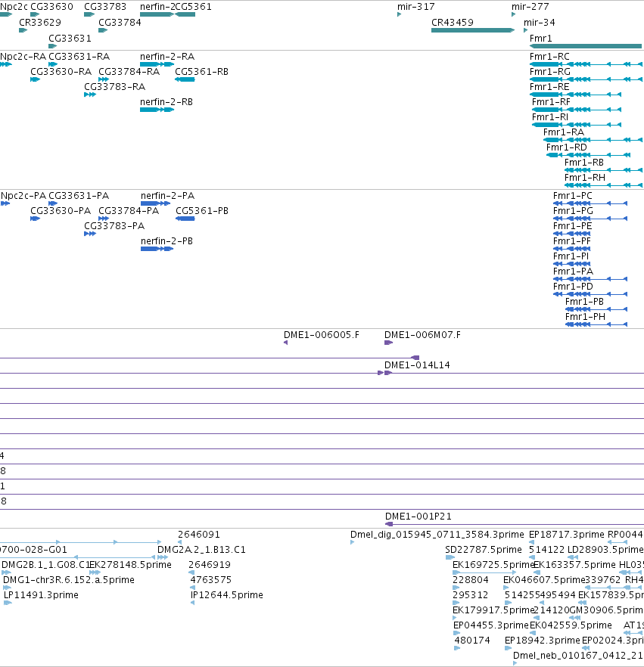Click protein Fmr1-PI label
The height and width of the screenshot is (667, 644).
(x=571, y=256)
